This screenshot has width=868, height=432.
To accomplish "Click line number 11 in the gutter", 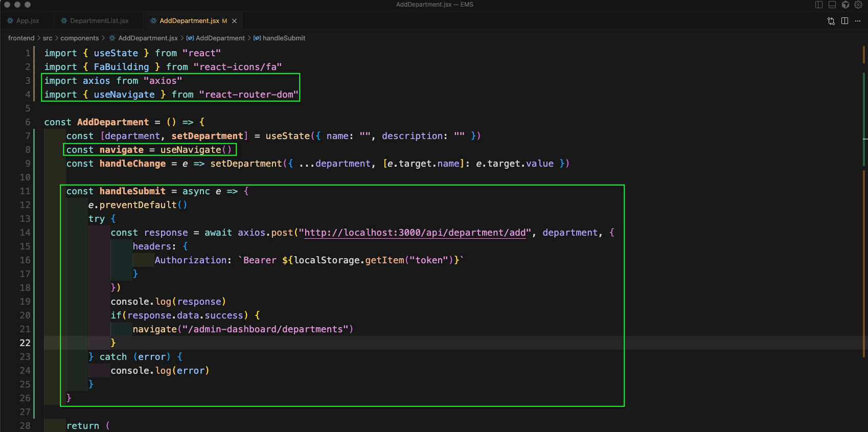I will (x=25, y=191).
